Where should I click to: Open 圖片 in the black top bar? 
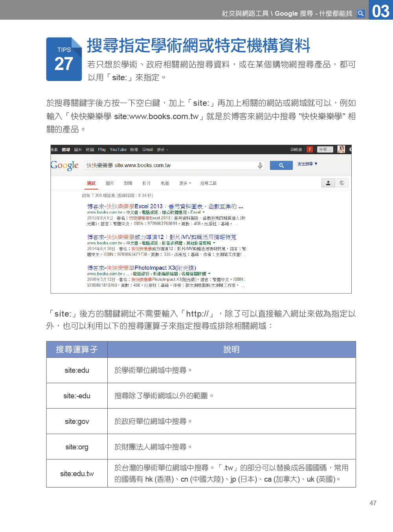tap(78, 150)
